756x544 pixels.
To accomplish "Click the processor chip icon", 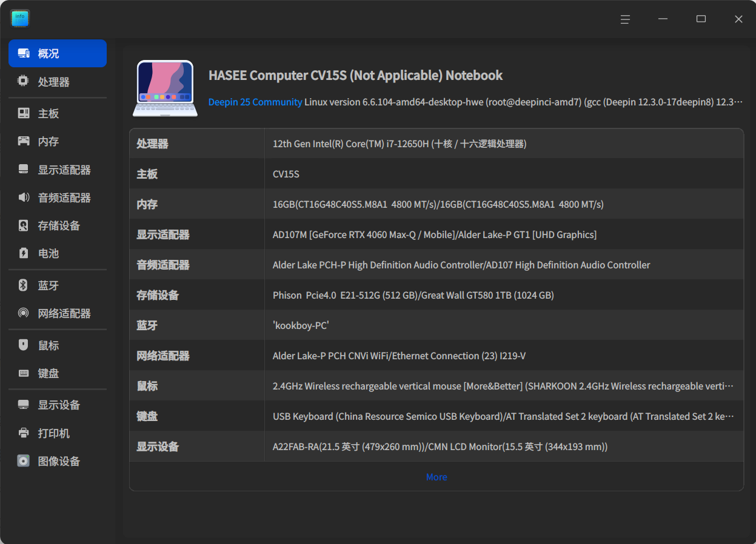I will tap(24, 81).
